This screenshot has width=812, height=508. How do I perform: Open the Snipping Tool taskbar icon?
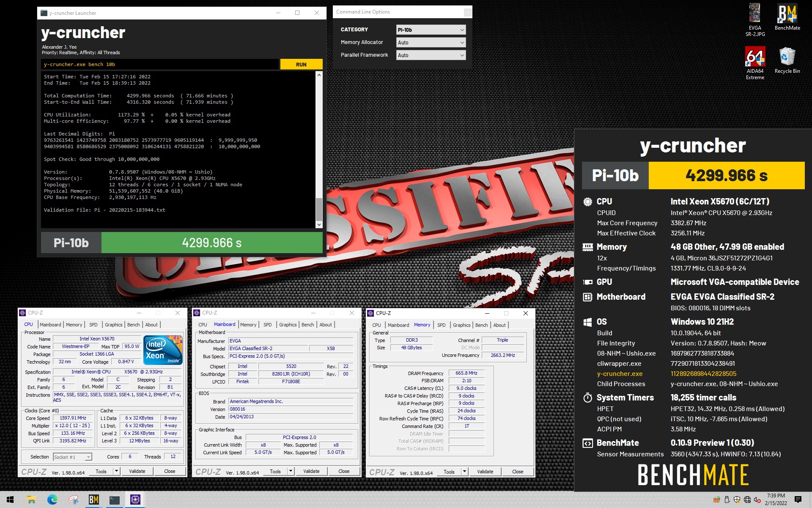point(73,500)
